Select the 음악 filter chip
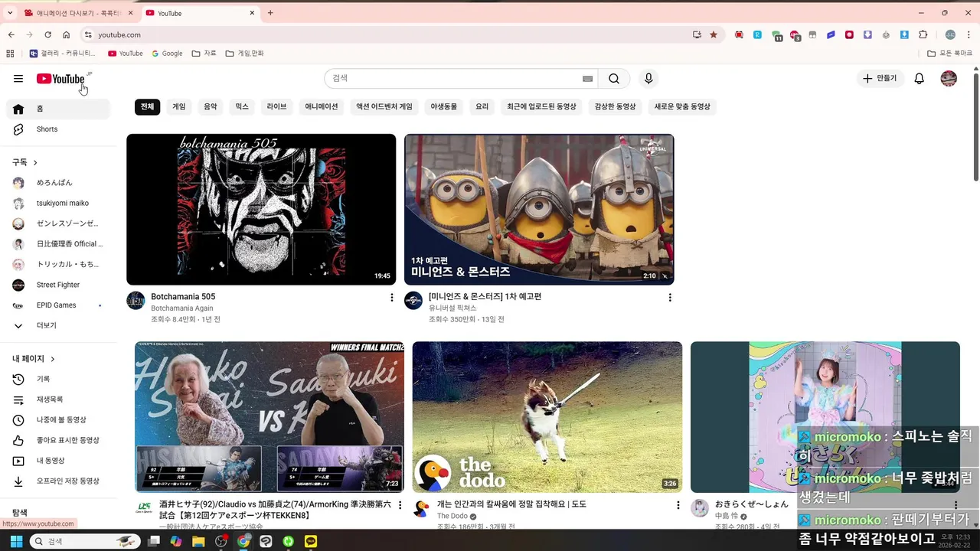 coord(211,107)
